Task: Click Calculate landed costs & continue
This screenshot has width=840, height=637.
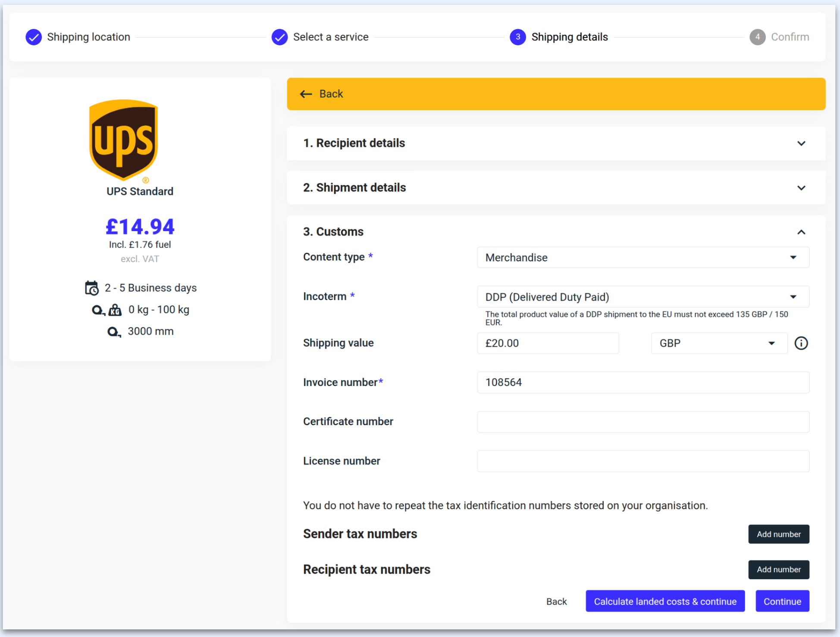Action: pos(665,601)
